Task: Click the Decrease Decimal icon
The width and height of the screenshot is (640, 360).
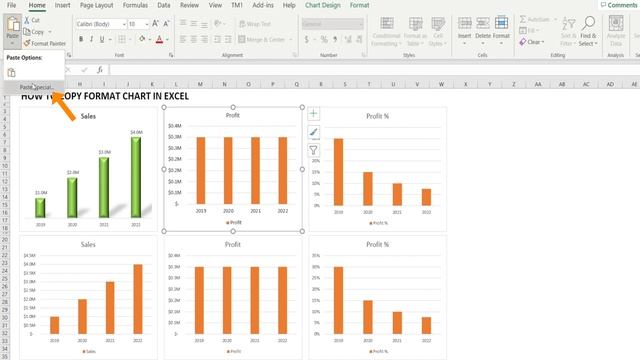Action: pos(359,40)
